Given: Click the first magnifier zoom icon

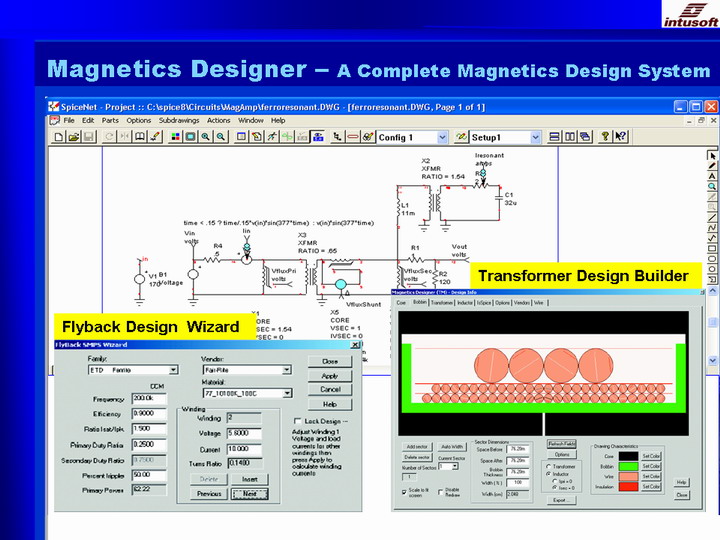Looking at the screenshot, I should click(205, 137).
